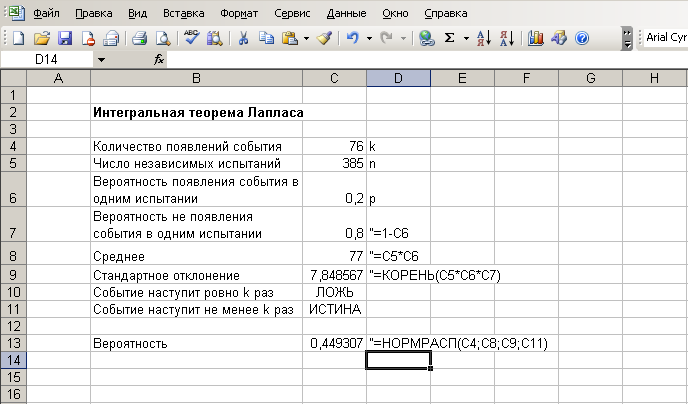Click the AutoSum sigma icon

point(449,38)
